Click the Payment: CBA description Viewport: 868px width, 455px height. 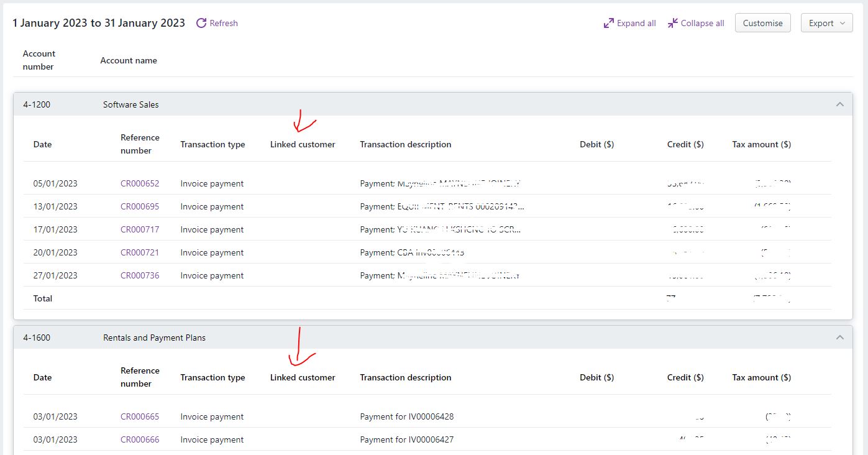412,252
